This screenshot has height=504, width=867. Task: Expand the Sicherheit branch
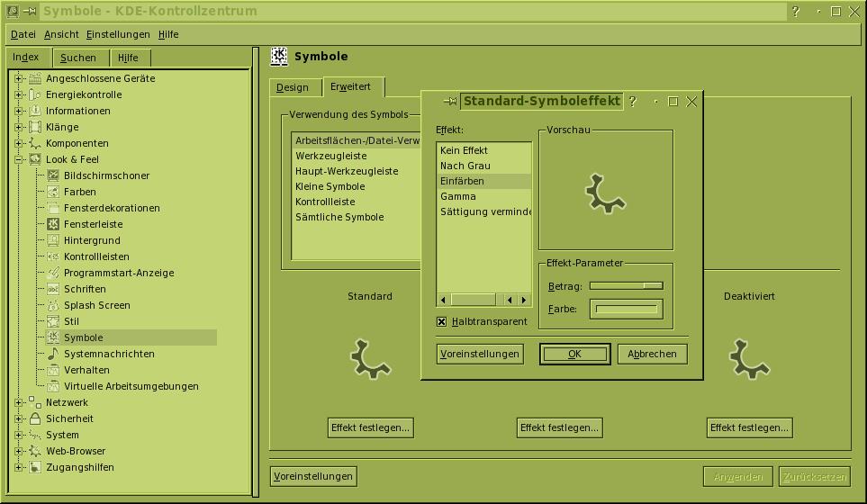(x=18, y=418)
